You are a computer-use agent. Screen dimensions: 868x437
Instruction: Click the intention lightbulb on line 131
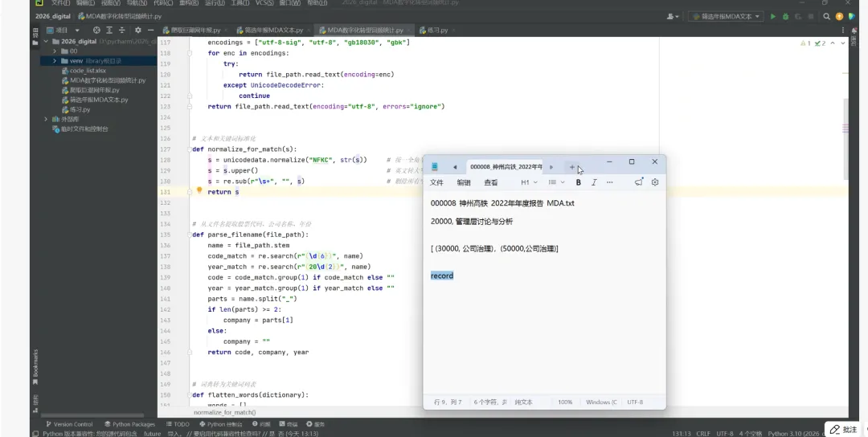click(x=200, y=190)
